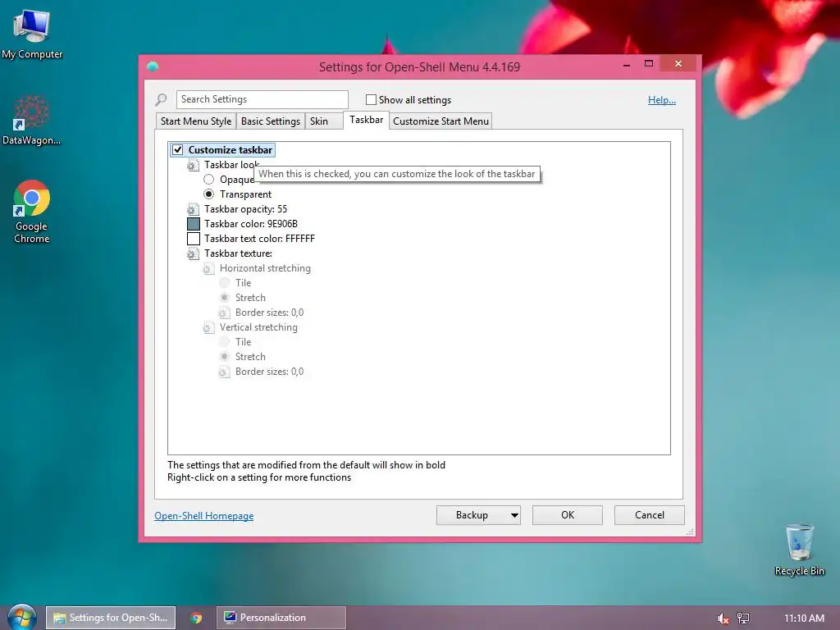Select Stretch under Horizontal stretching
The width and height of the screenshot is (840, 630).
[x=225, y=297]
